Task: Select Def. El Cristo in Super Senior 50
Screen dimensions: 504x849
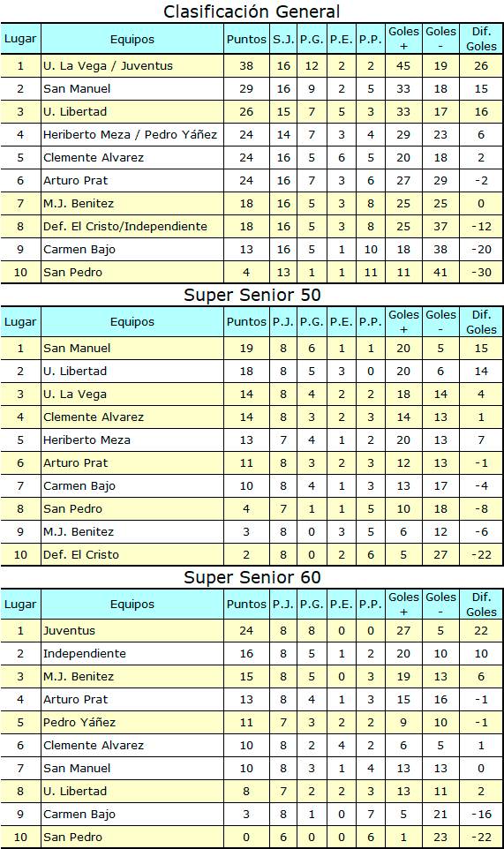Action: [x=81, y=554]
